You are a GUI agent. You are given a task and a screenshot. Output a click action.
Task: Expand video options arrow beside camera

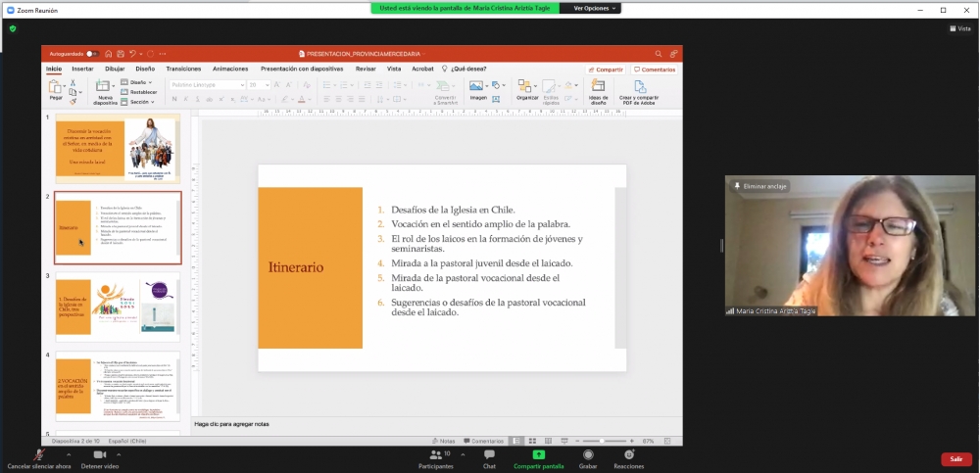click(119, 453)
